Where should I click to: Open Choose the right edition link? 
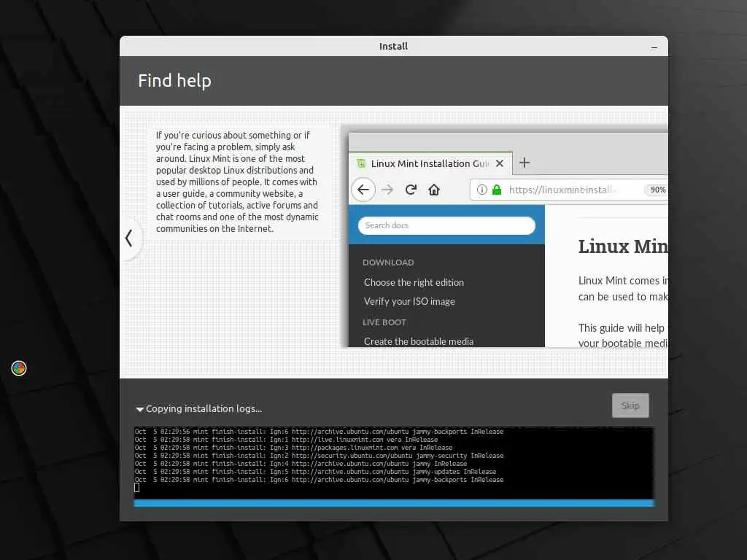[414, 282]
